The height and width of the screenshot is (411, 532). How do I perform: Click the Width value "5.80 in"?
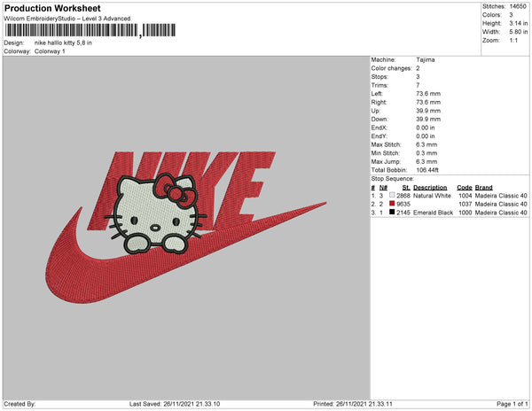coord(518,32)
